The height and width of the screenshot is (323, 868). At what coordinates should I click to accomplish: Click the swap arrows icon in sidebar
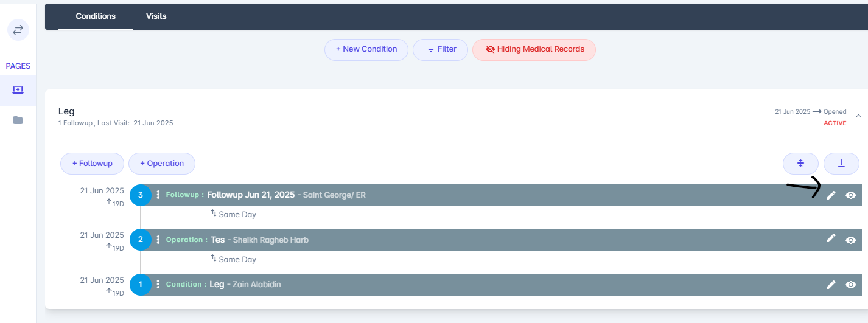pyautogui.click(x=18, y=29)
